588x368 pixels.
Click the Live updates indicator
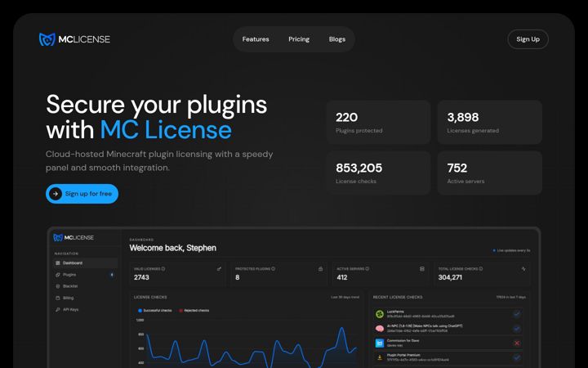(x=511, y=250)
